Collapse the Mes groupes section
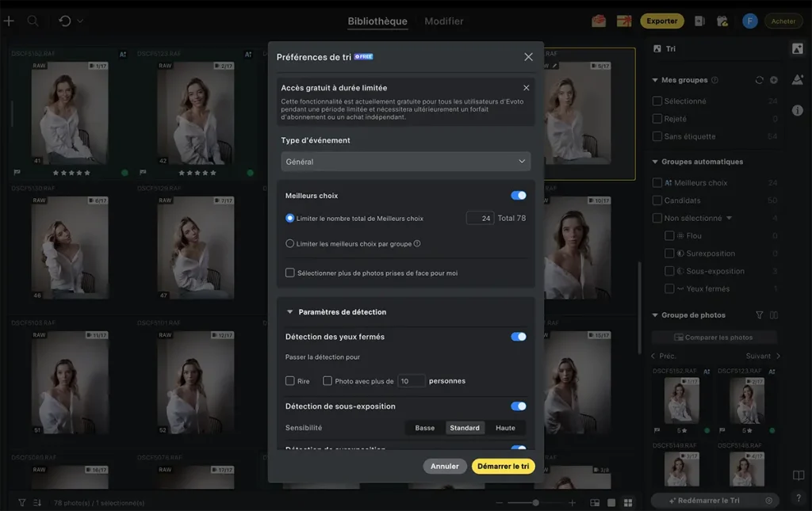The height and width of the screenshot is (511, 812). (655, 80)
